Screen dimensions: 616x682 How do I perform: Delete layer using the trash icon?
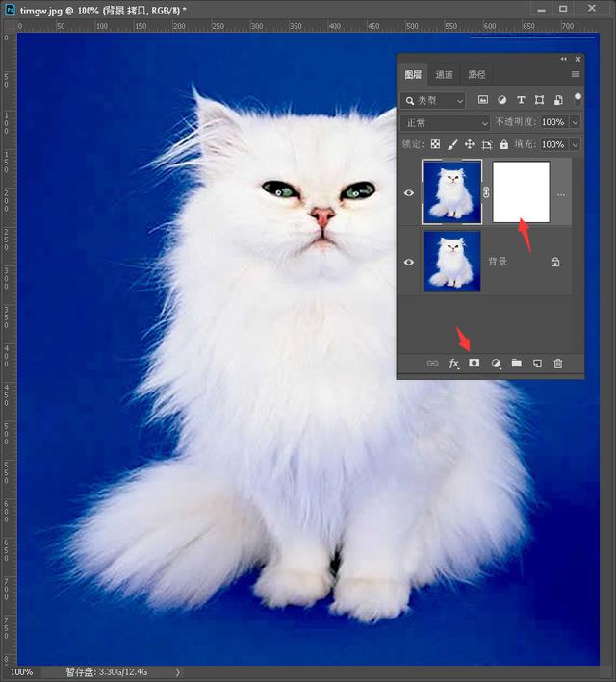click(x=558, y=364)
